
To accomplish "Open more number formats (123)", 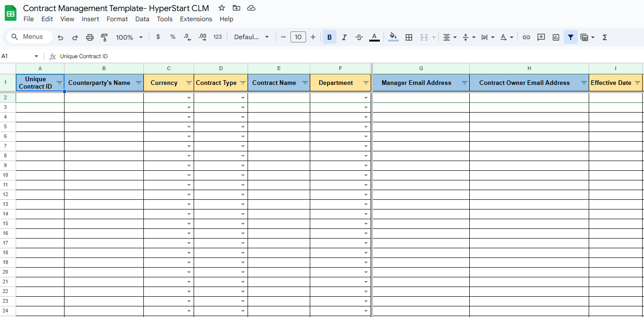I will (x=218, y=37).
